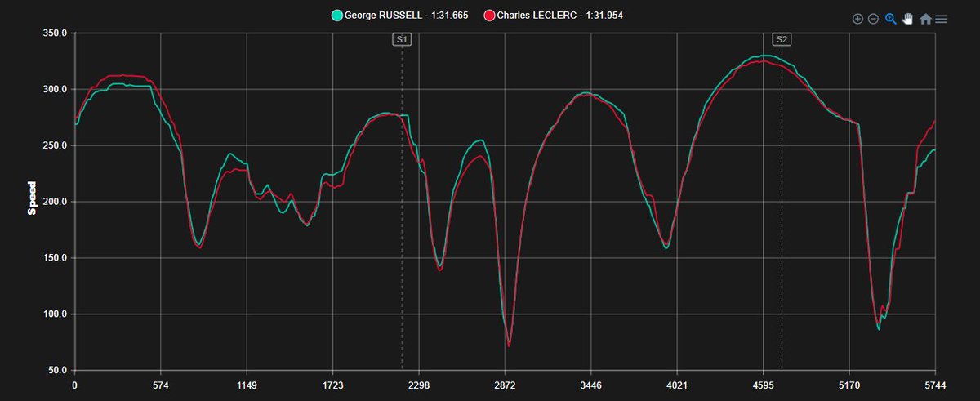Click the red Charles LECLERC legend marker
980x401 pixels.
pyautogui.click(x=488, y=16)
